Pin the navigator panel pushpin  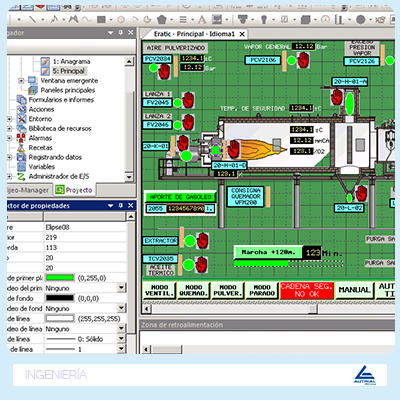(121, 32)
